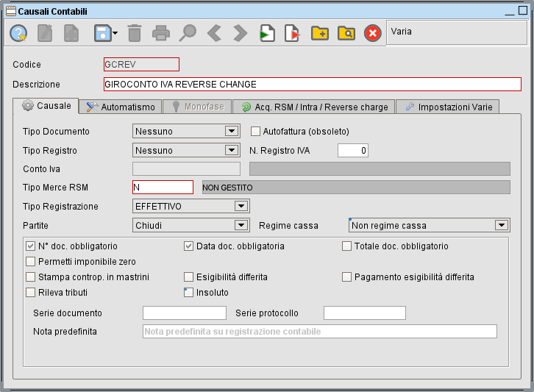Click the Nota predefinita field
Viewport: 534px width, 392px height.
320,331
